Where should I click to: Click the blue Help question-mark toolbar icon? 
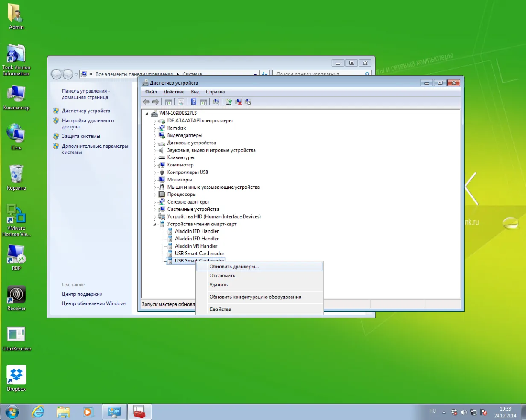point(194,102)
